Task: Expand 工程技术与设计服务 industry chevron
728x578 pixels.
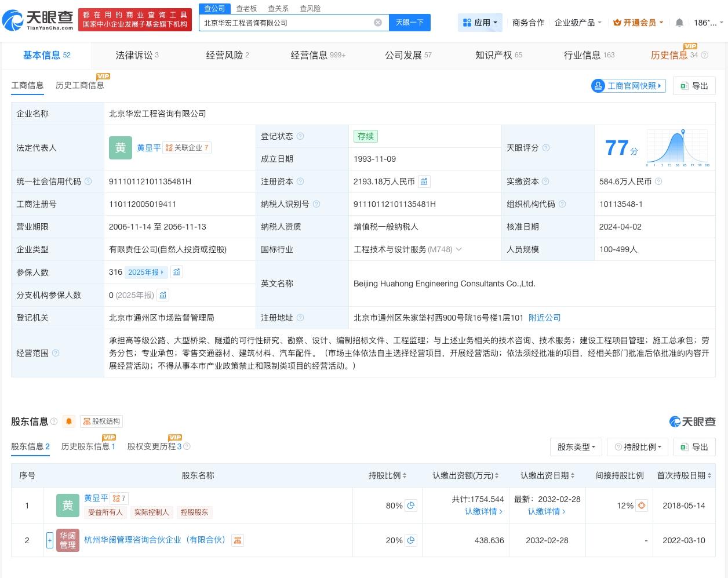Action: tap(459, 249)
